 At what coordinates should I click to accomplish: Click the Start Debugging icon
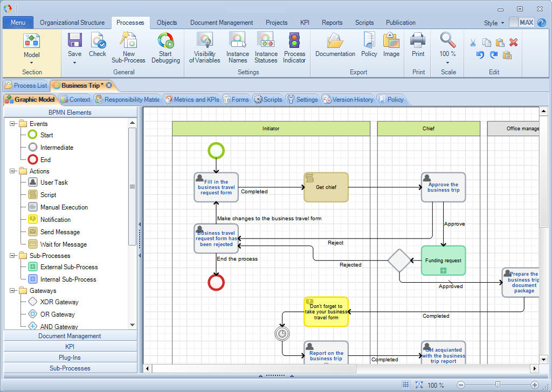click(x=166, y=40)
